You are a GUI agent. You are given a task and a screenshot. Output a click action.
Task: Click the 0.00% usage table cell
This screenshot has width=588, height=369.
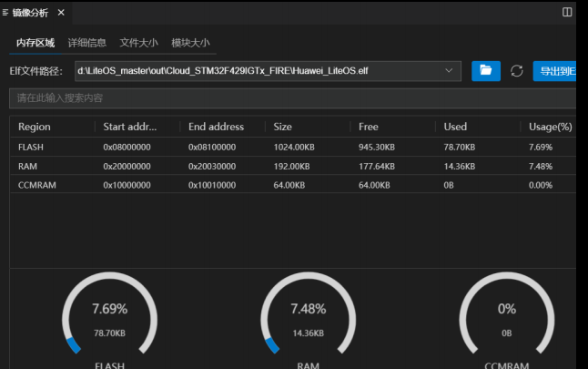pos(541,185)
